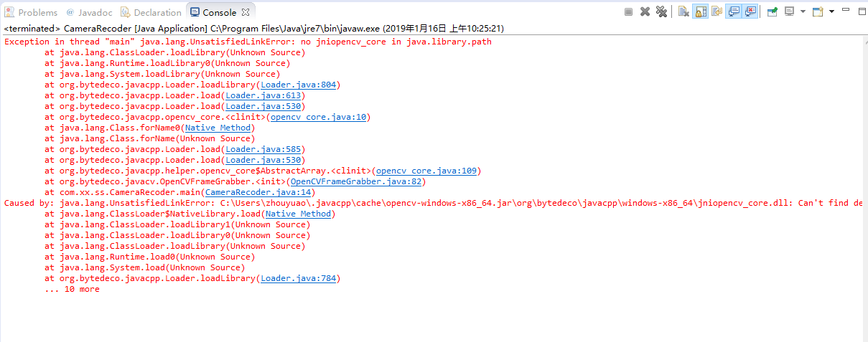Open the Loader.java:585 link
The image size is (868, 342).
(x=263, y=149)
